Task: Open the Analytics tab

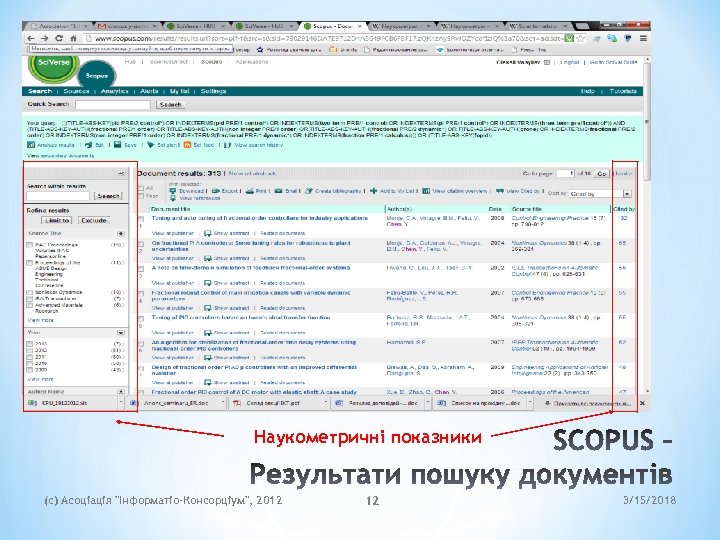Action: point(114,91)
